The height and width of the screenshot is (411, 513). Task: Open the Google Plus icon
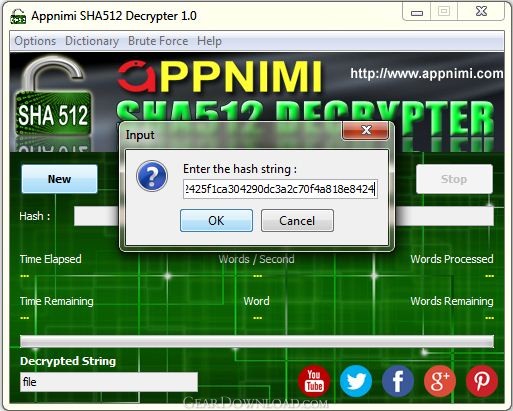point(440,381)
